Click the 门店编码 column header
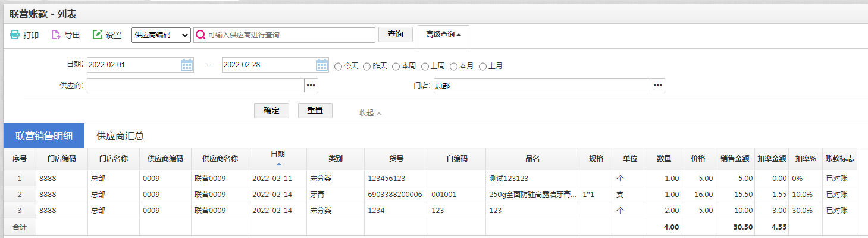Viewport: 868px width, 238px height. click(x=62, y=159)
